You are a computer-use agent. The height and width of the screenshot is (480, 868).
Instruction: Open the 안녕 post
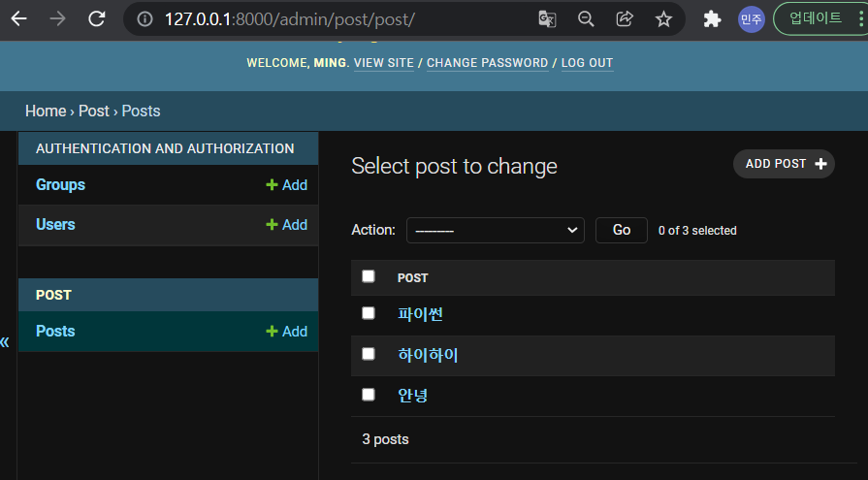coord(412,396)
